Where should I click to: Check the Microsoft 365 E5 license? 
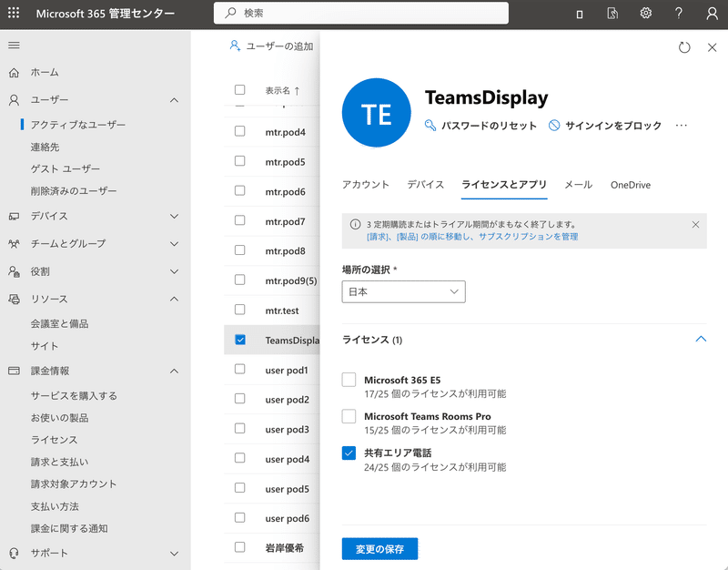tap(349, 380)
